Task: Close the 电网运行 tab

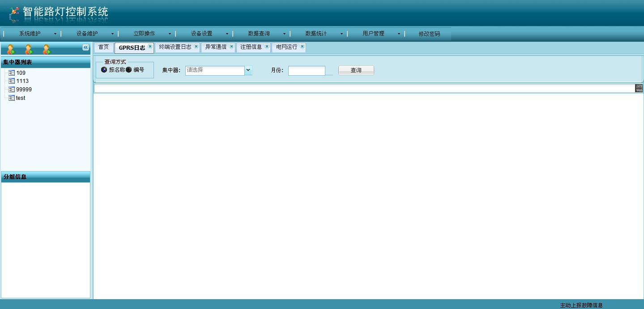Action: click(302, 47)
